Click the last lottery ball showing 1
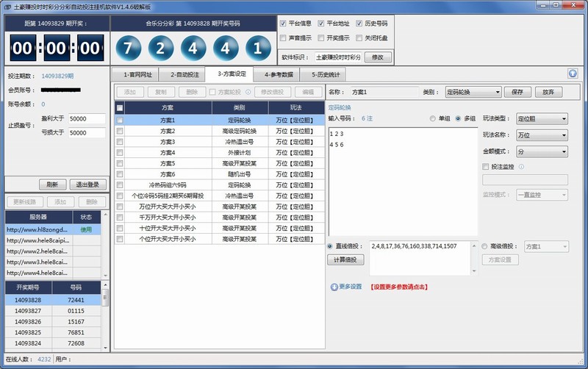 [x=257, y=49]
